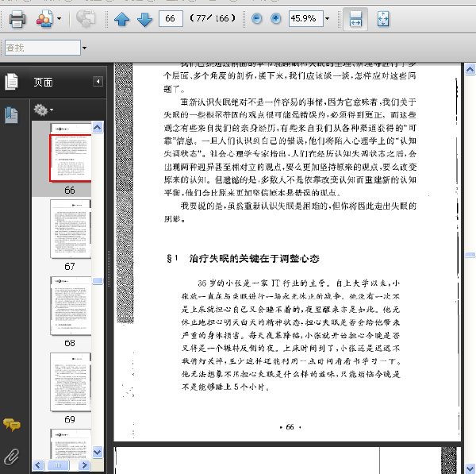Click the page count text (77 / 166)

[x=213, y=18]
